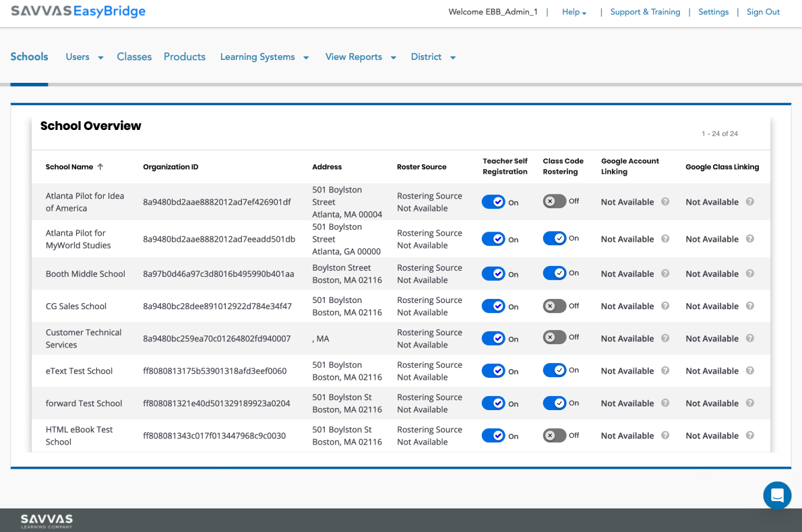Open Support & Training link
The image size is (802, 532).
[645, 11]
